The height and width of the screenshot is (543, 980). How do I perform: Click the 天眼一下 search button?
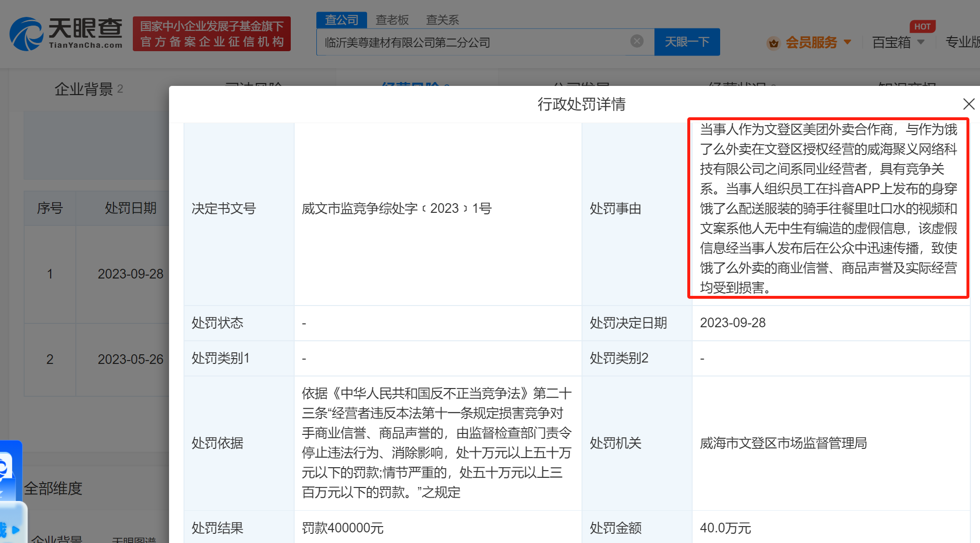pos(687,42)
